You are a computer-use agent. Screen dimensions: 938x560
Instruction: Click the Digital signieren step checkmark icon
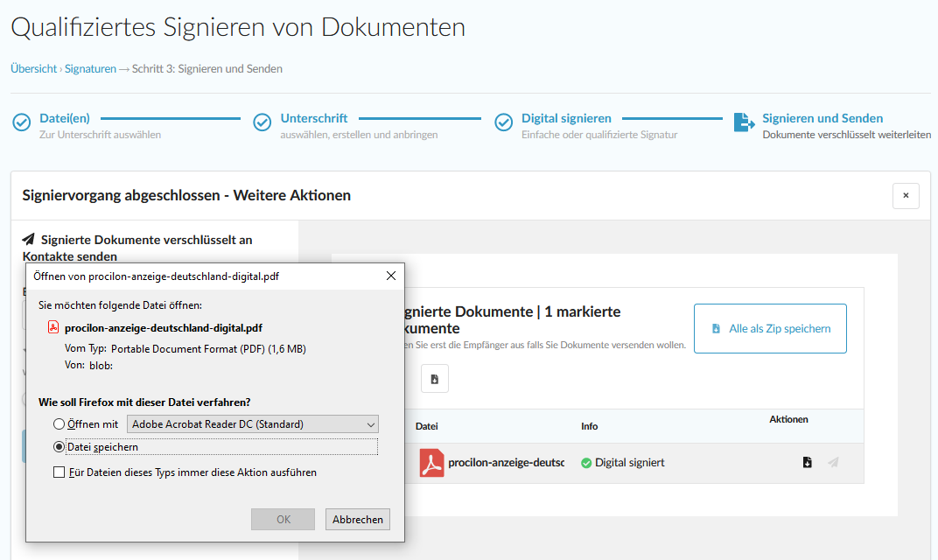click(x=504, y=122)
